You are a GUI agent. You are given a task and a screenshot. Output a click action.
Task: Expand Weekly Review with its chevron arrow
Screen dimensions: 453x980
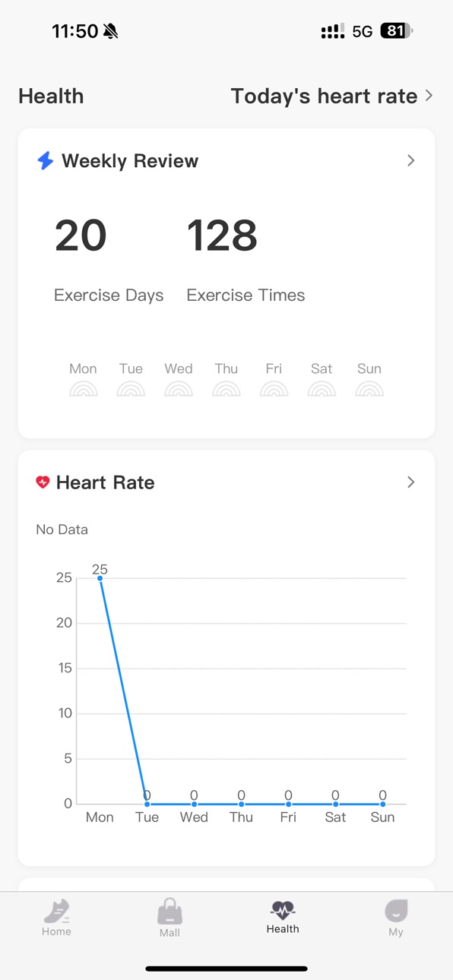tap(410, 160)
